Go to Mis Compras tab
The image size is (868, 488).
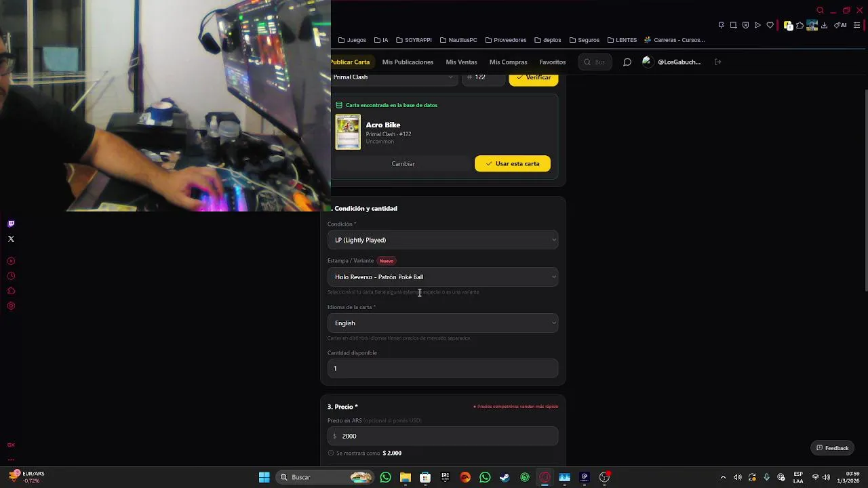click(x=508, y=62)
